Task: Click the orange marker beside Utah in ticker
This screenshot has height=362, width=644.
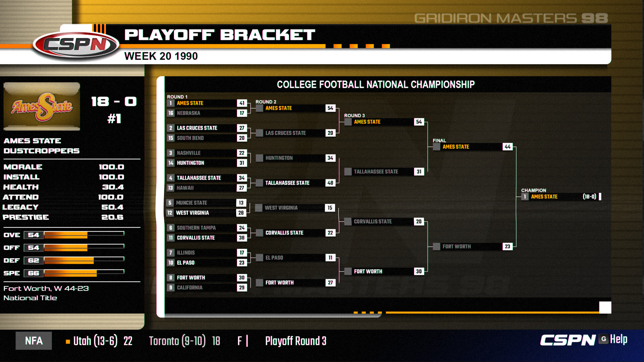Action: [68, 342]
